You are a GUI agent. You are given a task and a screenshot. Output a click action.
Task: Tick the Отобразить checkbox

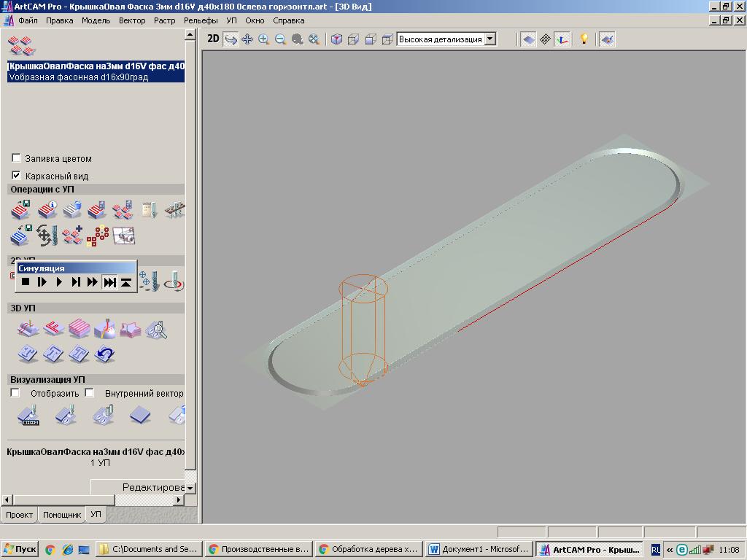tap(15, 393)
